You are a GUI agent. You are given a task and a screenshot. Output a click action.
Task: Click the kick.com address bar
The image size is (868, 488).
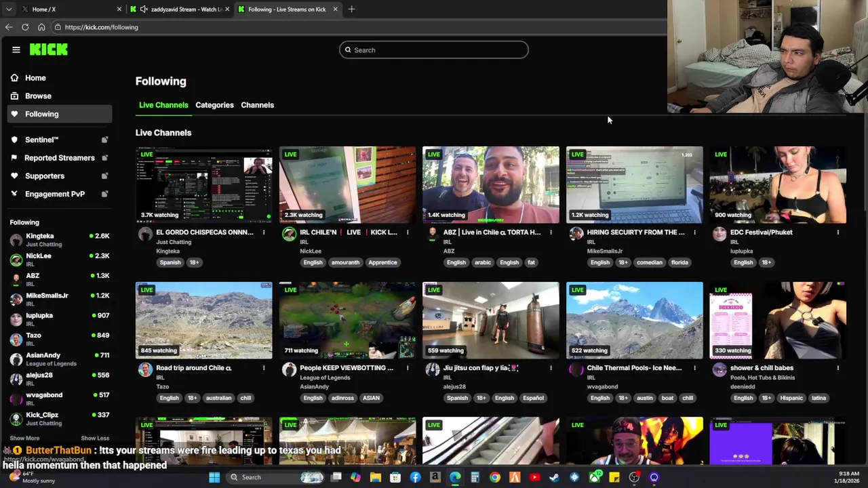point(359,27)
